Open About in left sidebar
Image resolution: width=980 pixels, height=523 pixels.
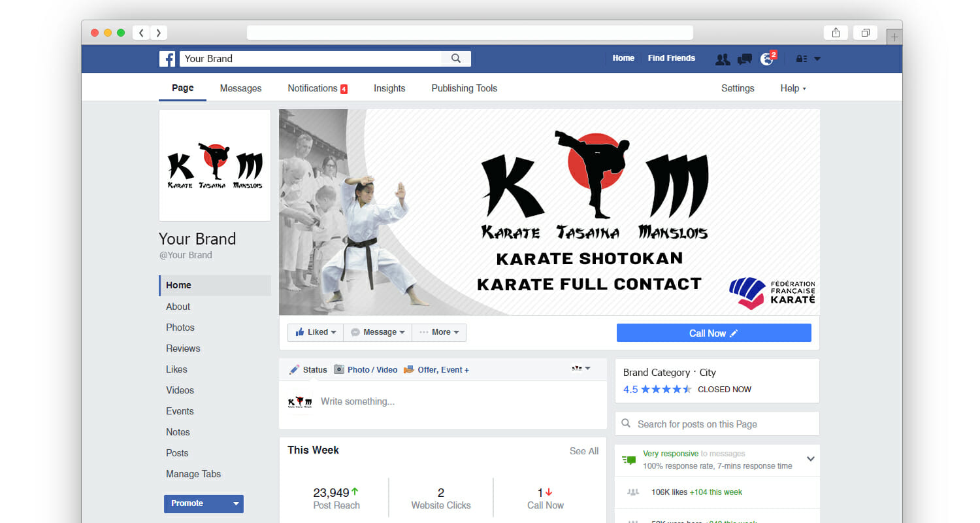coord(178,307)
